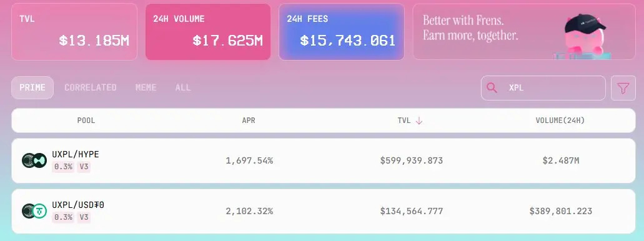Switch to the MEME tab
The image size is (644, 241).
click(146, 87)
